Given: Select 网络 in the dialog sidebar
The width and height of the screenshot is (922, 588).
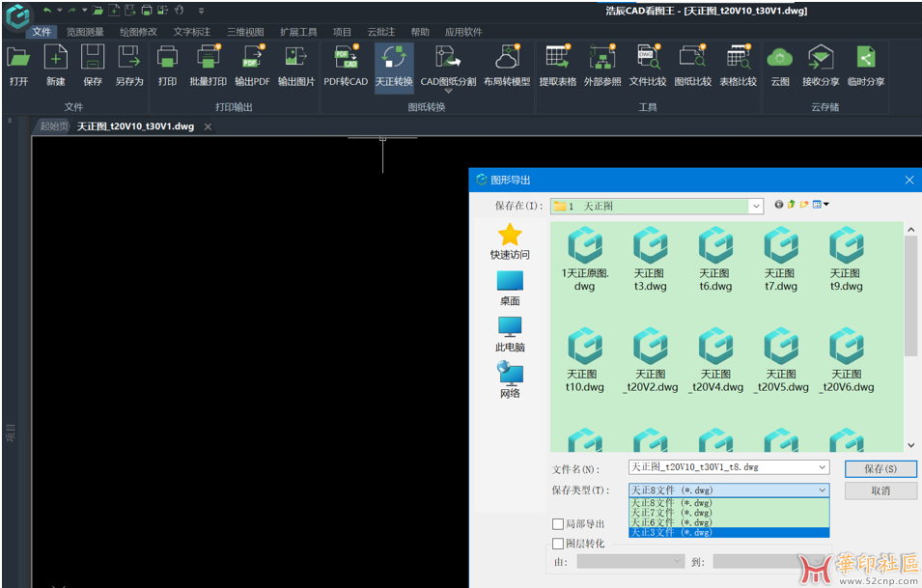Looking at the screenshot, I should (x=510, y=380).
